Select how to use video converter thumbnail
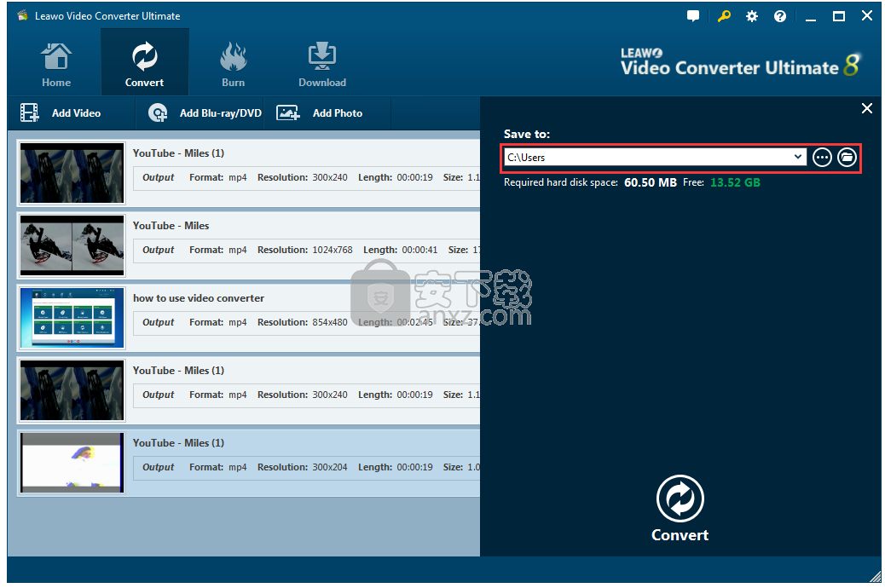885x588 pixels. pyautogui.click(x=72, y=318)
